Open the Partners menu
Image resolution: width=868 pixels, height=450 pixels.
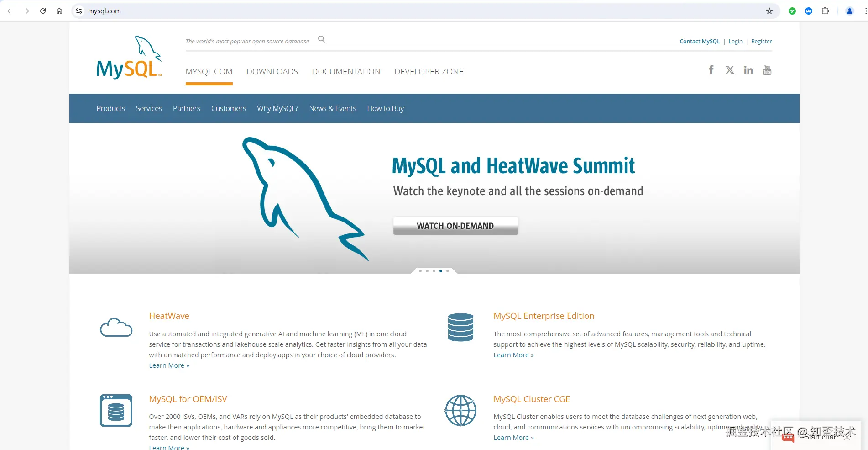pyautogui.click(x=187, y=108)
